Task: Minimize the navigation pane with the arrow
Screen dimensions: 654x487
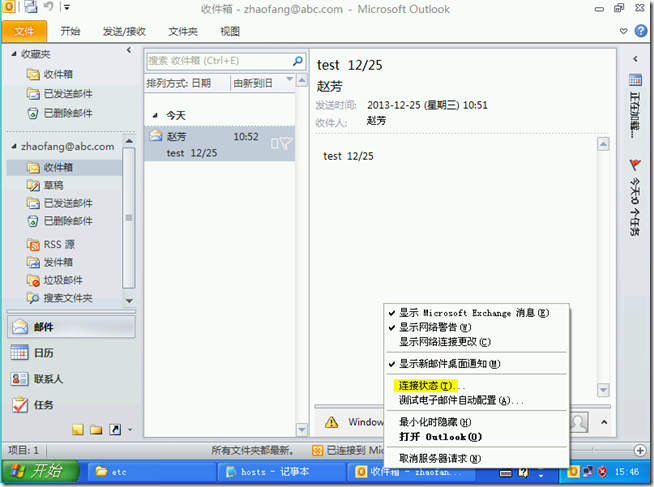Action: [x=129, y=50]
